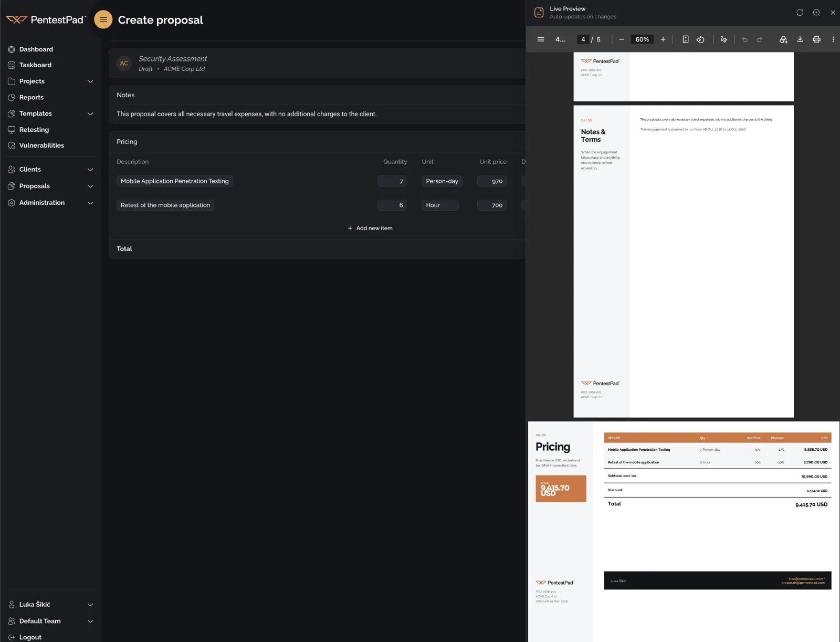Screen dimensions: 840x642
Task: Open the Person-day unit dropdown
Action: tap(442, 181)
